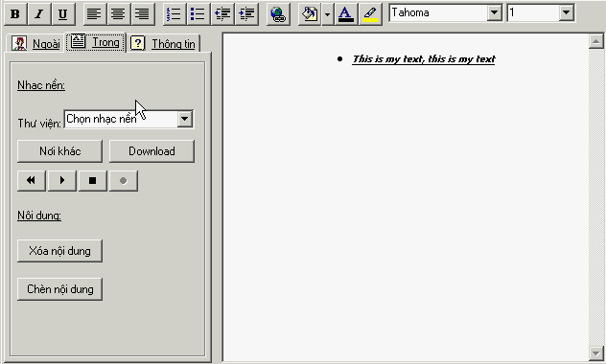Increase paragraph indent
606x364 pixels.
(246, 14)
